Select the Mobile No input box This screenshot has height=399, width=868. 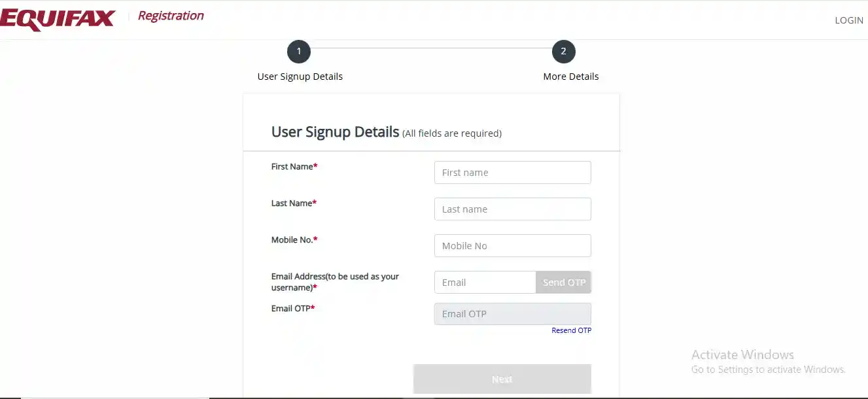click(512, 246)
